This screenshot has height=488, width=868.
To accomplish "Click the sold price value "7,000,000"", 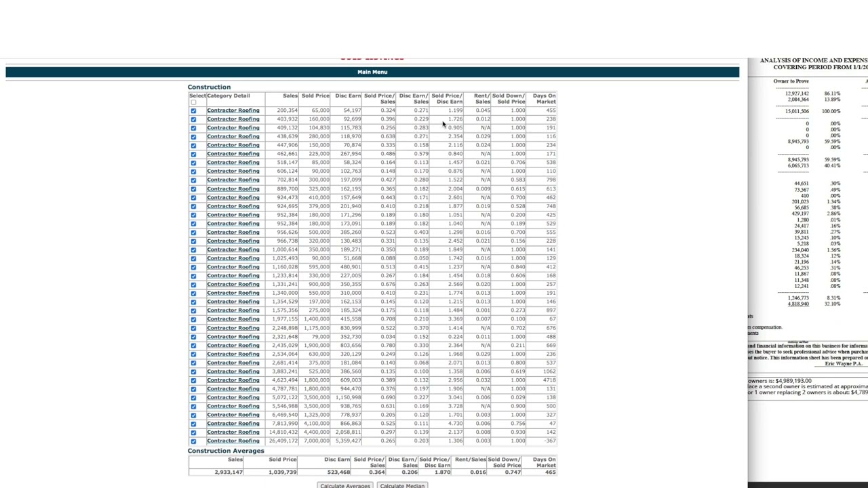I will 317,441.
